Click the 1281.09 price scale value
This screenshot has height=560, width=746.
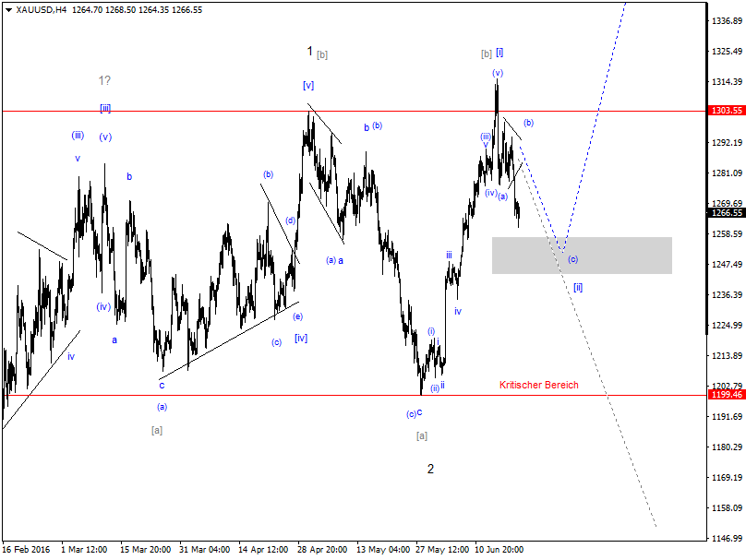click(x=727, y=173)
